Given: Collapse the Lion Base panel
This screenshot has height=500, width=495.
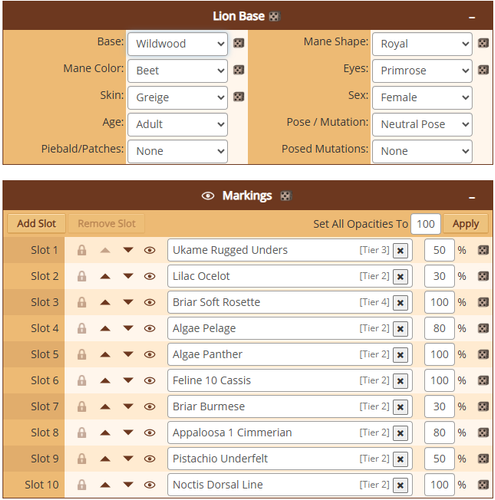Looking at the screenshot, I should click(472, 17).
